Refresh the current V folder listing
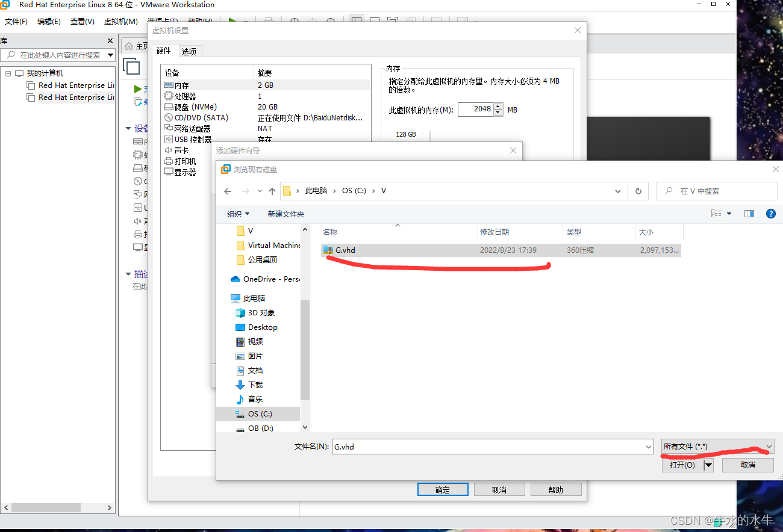 point(638,191)
